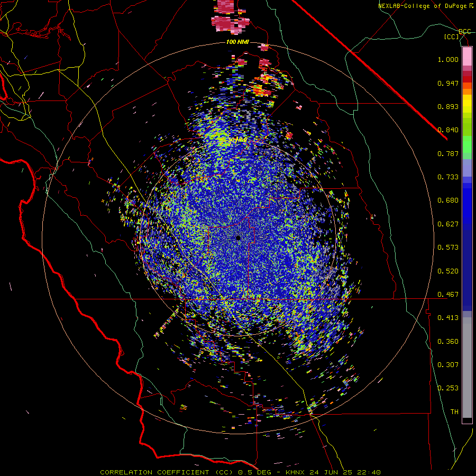Click the 0.307 colorbar value label

pos(448,365)
